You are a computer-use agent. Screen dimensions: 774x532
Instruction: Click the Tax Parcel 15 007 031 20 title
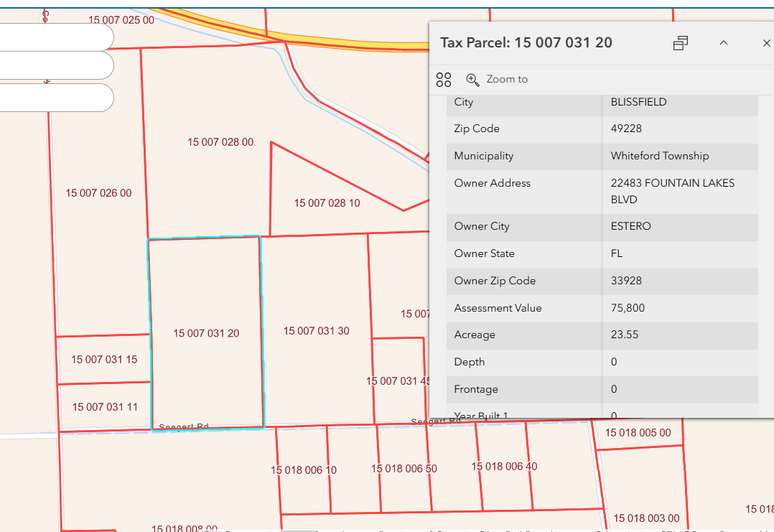coord(526,42)
